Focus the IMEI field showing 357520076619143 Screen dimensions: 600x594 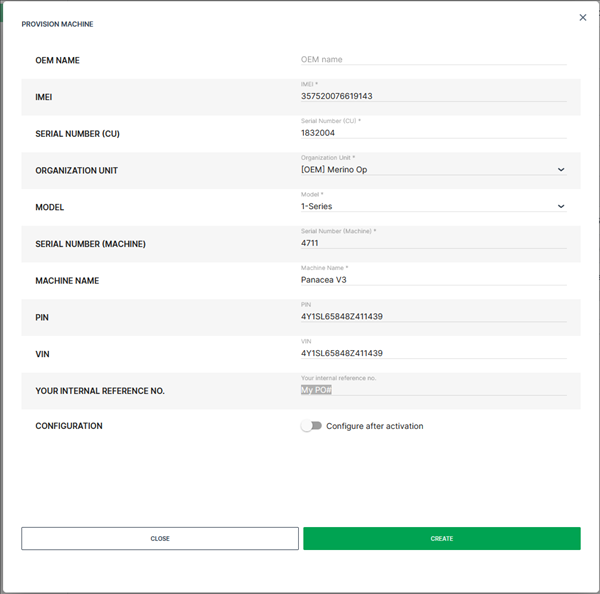[433, 96]
